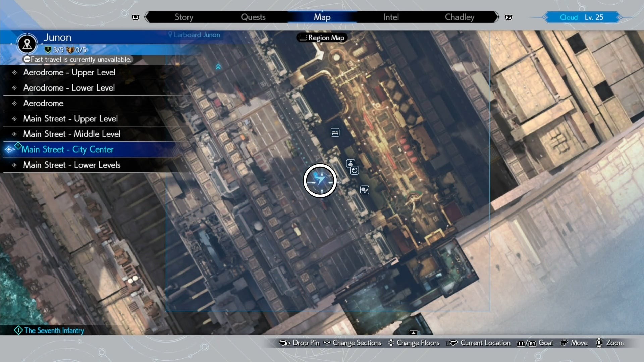Screen dimensions: 644x362
Task: Click the Change Floors label
Action: pos(418,343)
